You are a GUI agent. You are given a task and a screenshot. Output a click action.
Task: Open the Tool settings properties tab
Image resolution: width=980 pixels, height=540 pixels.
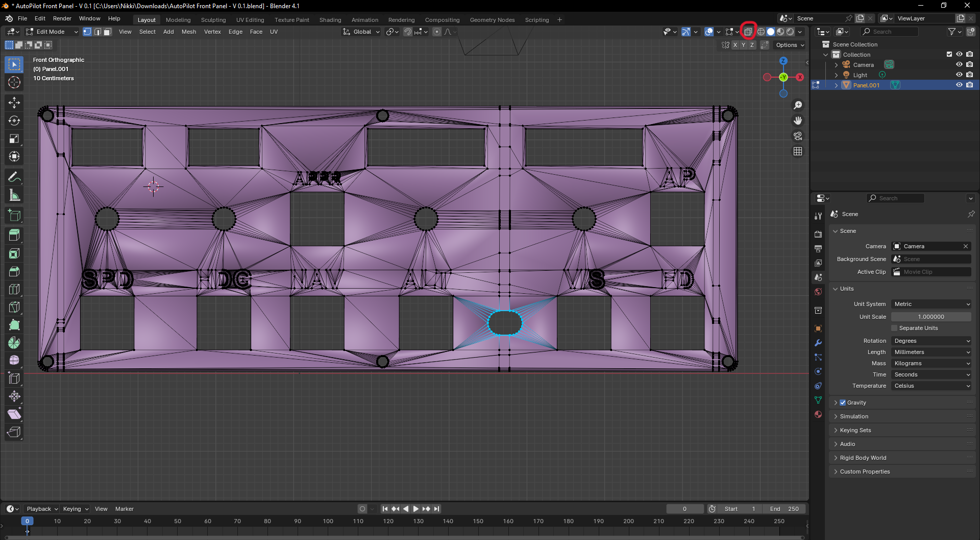(818, 216)
